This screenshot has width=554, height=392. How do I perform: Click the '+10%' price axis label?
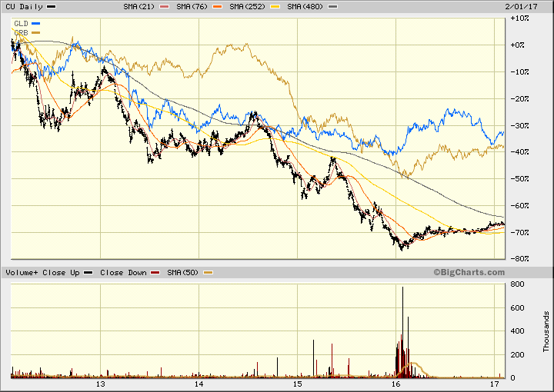(519, 18)
